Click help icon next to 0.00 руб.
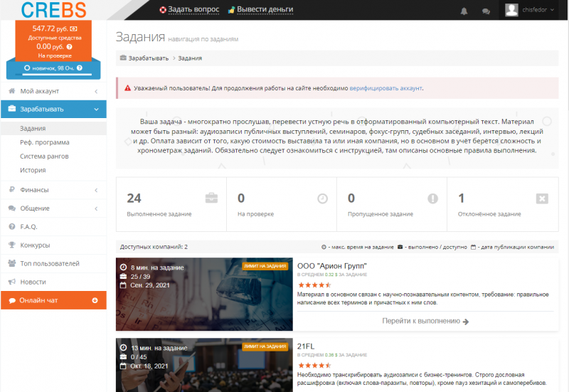Image resolution: width=569 pixels, height=392 pixels. [69, 46]
